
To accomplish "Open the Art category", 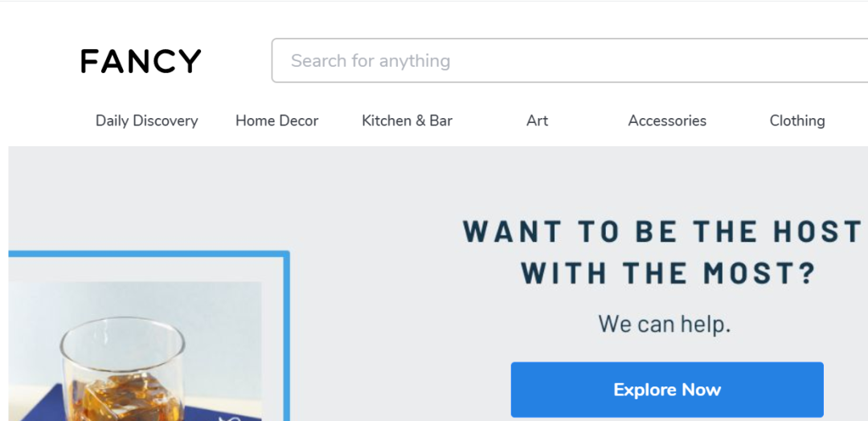I will (537, 121).
